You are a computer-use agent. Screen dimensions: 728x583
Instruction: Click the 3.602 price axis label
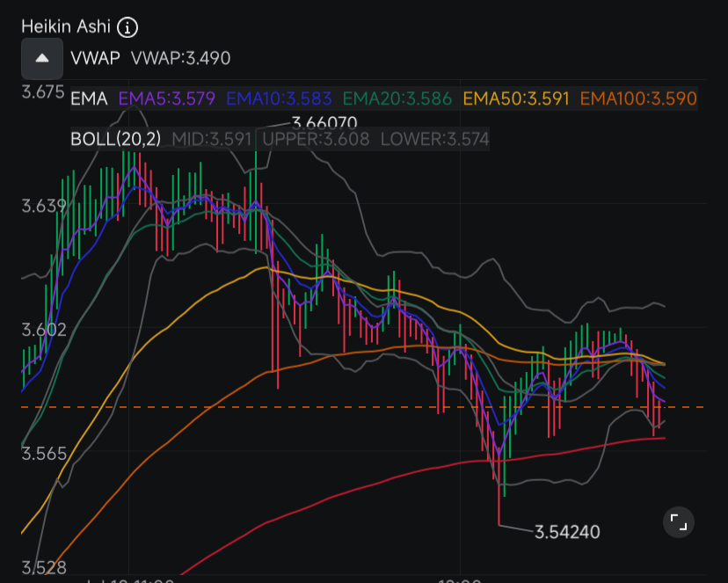pos(44,330)
